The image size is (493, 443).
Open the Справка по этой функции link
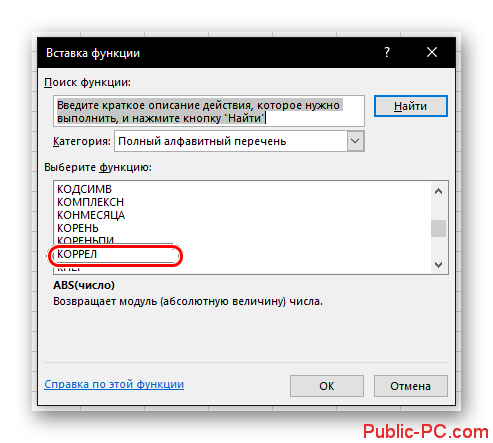tap(114, 384)
